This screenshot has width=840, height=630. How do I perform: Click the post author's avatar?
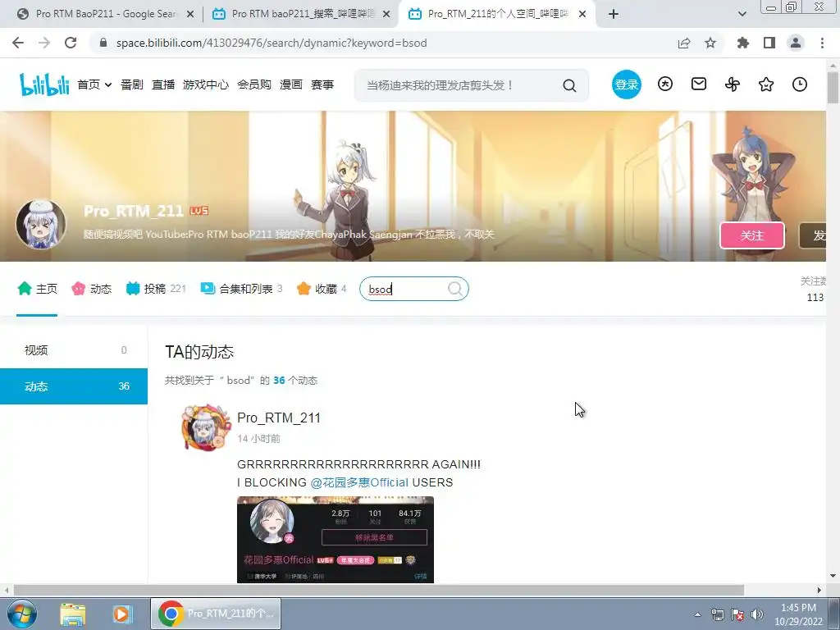coord(206,428)
